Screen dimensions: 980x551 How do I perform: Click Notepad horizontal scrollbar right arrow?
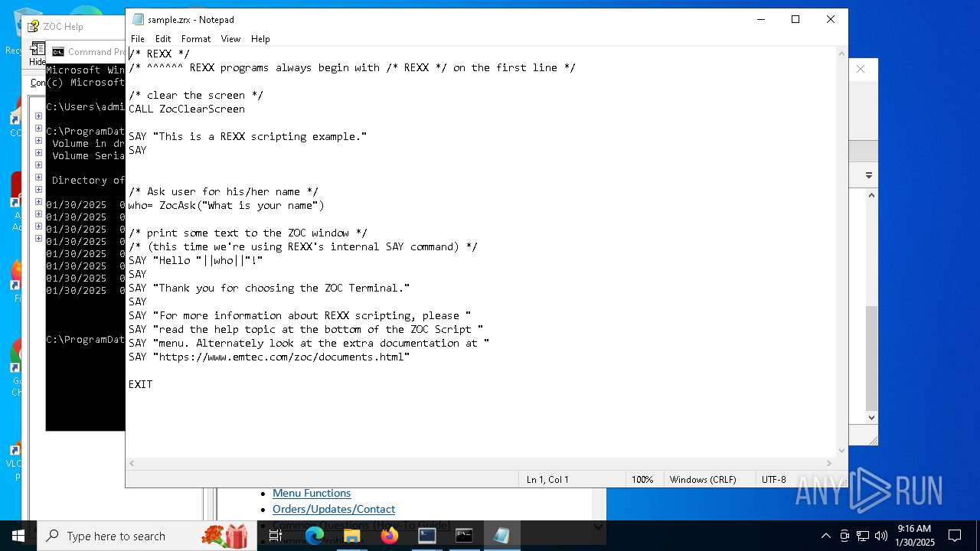click(x=828, y=463)
